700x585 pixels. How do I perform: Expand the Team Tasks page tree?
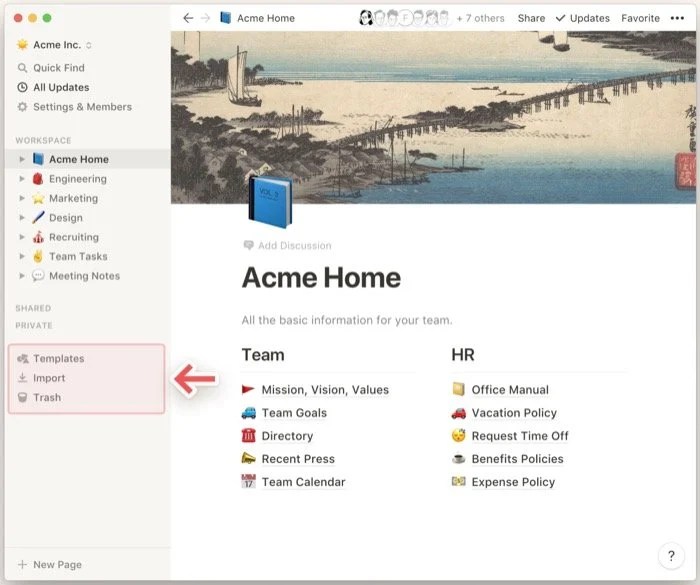point(21,256)
